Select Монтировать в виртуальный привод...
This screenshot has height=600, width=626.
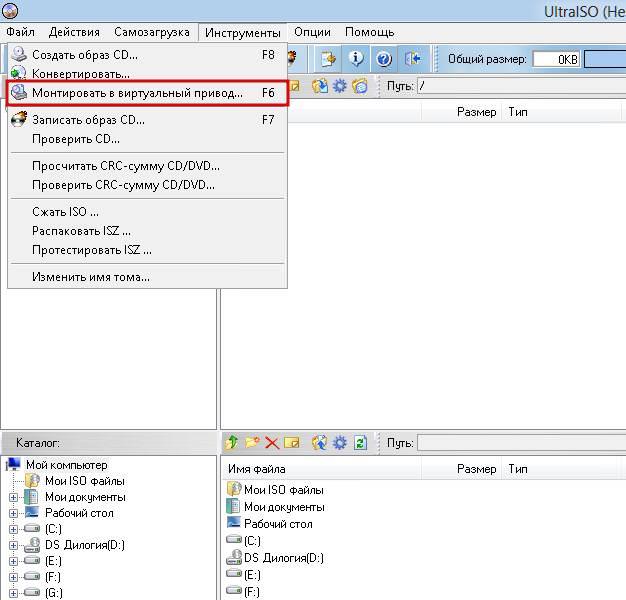(147, 93)
